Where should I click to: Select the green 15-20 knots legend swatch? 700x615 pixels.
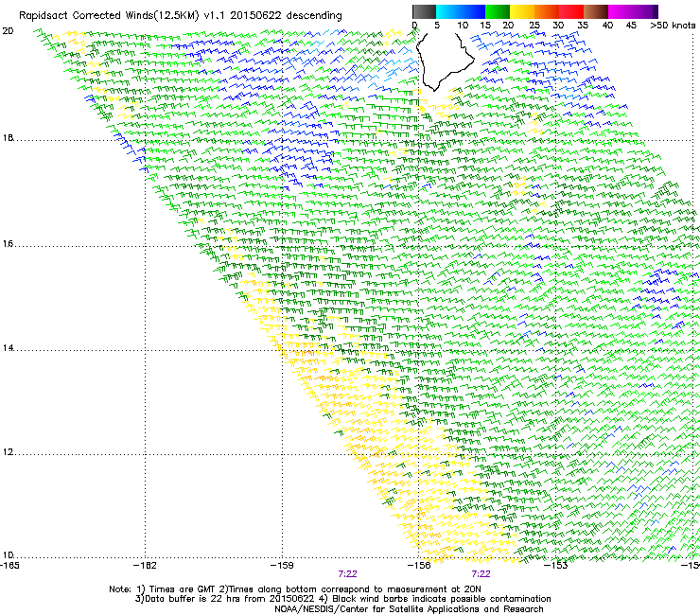tap(498, 11)
